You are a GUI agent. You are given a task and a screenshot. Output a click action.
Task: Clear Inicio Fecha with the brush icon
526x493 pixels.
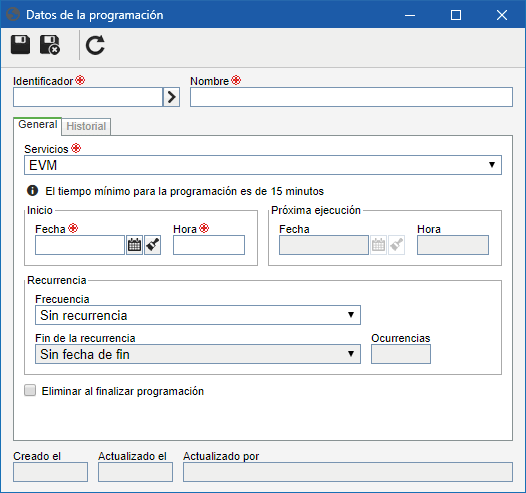tap(153, 245)
